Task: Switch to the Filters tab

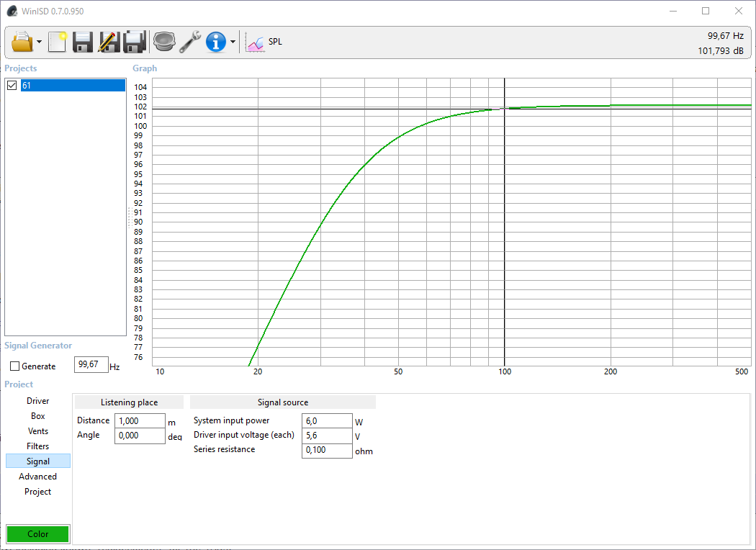Action: coord(37,446)
